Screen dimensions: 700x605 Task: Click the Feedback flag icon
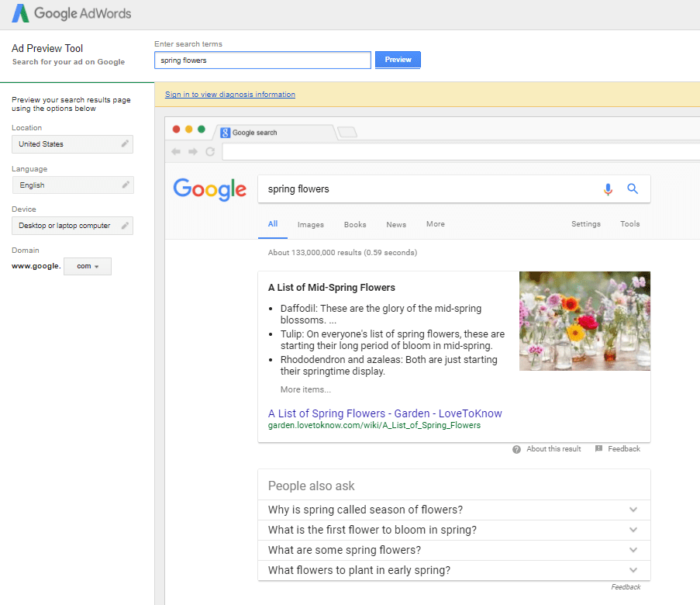pos(598,448)
